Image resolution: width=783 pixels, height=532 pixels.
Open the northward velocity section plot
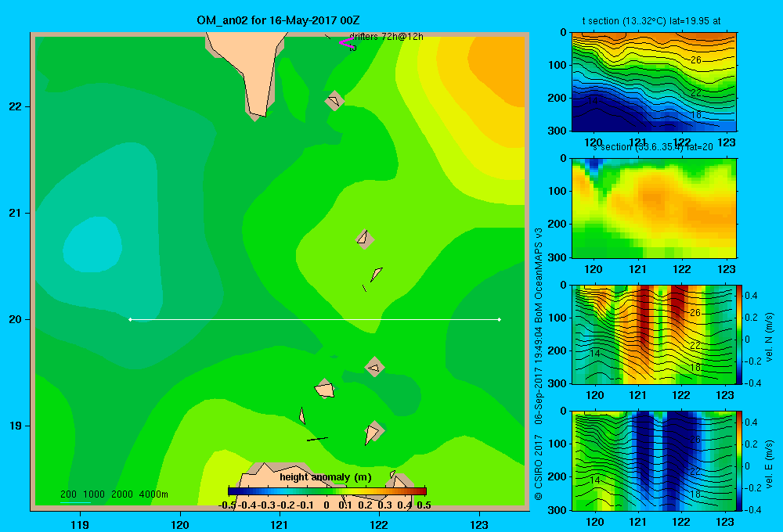click(x=654, y=334)
